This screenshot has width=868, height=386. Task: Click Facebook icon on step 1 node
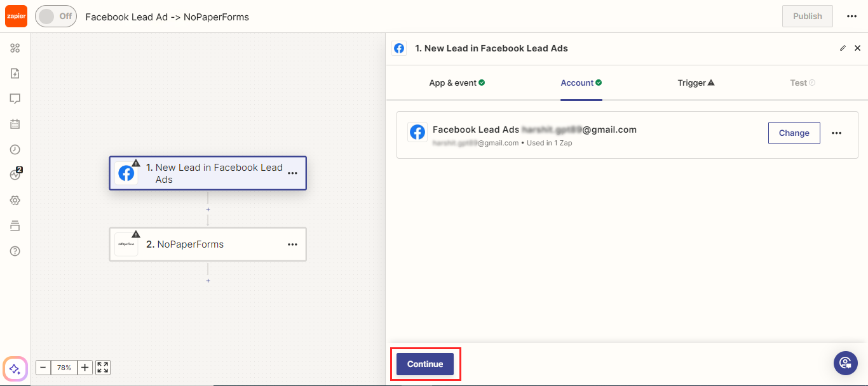[x=126, y=173]
